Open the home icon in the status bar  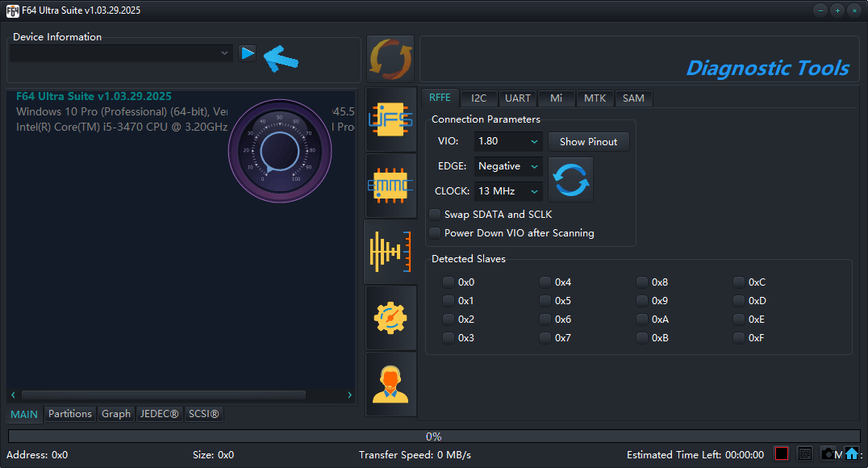(x=853, y=453)
